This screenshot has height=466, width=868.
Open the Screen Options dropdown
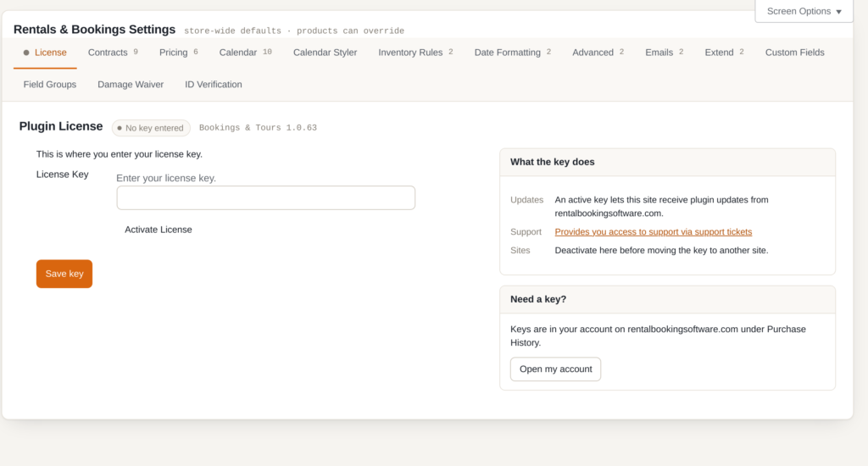(x=804, y=11)
